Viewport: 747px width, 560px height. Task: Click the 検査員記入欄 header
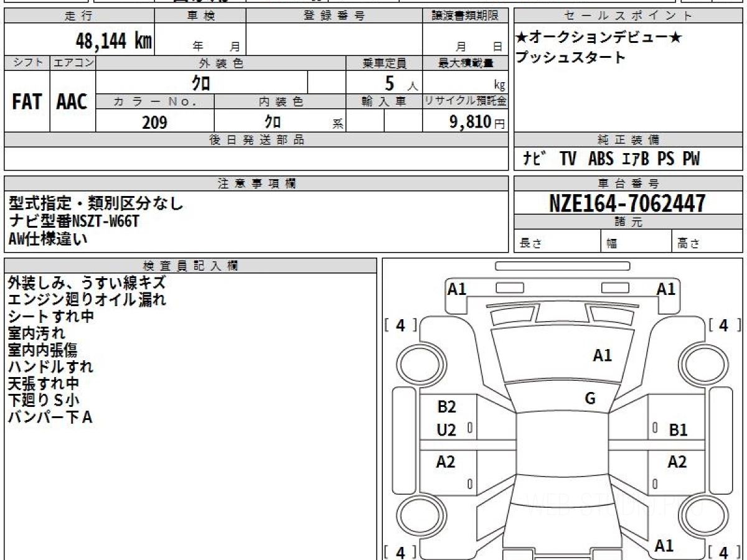pos(190,266)
